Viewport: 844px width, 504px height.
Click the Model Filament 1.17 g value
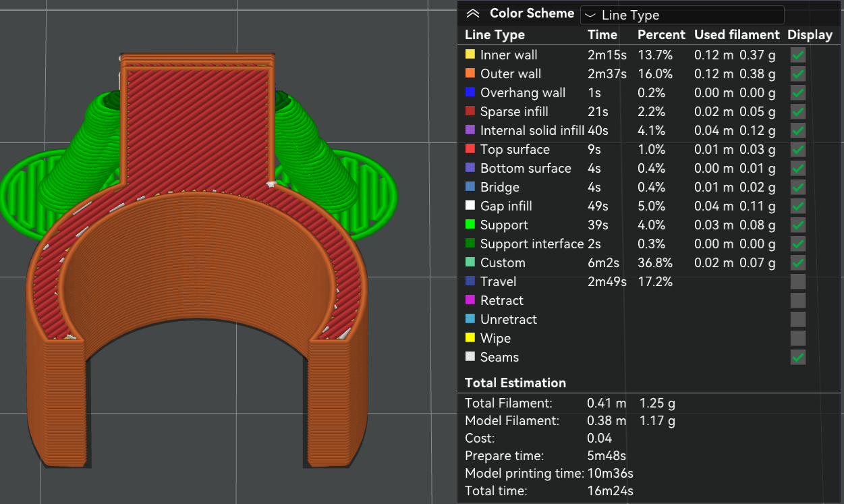(x=657, y=420)
